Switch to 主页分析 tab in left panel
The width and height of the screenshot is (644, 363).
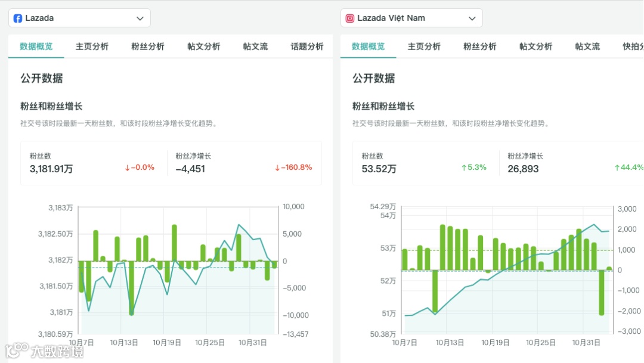pyautogui.click(x=92, y=46)
